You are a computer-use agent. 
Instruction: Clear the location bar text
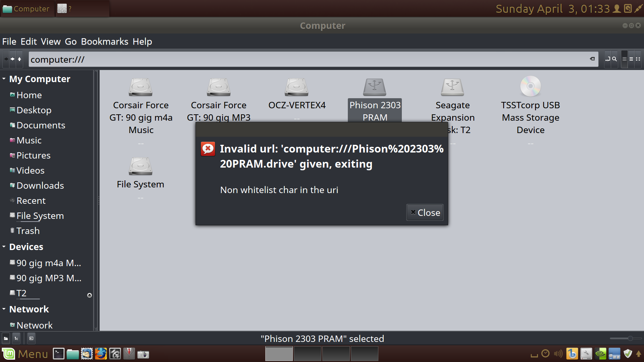tap(592, 59)
